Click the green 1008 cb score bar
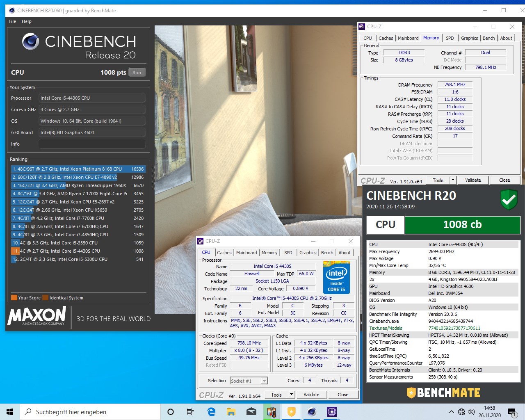Screen dimensions: 525x420 point(462,225)
